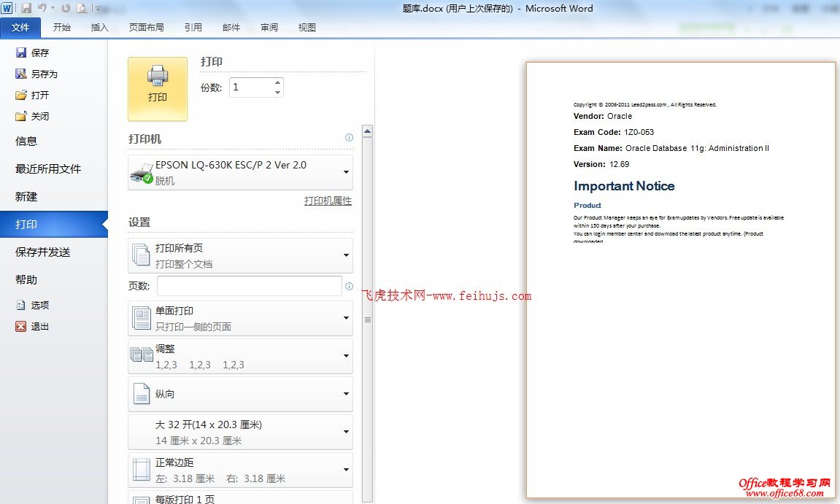
Task: Click the Word application icon in title bar
Action: 7,8
